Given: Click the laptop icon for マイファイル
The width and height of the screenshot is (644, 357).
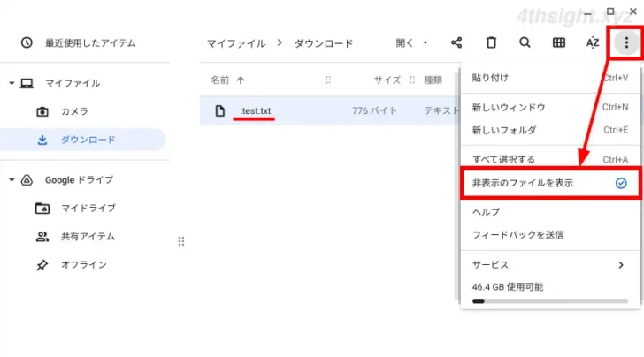Looking at the screenshot, I should coord(27,83).
